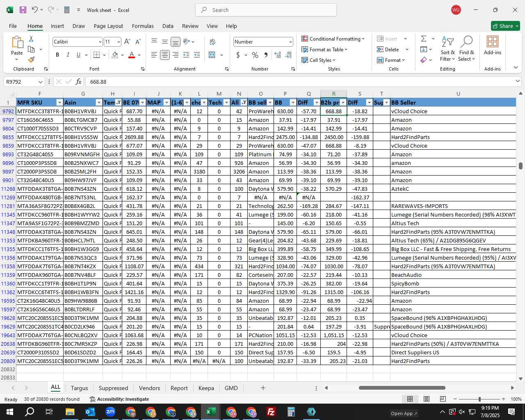The image size is (525, 420).
Task: Toggle Wrap Text icon
Action: click(212, 41)
